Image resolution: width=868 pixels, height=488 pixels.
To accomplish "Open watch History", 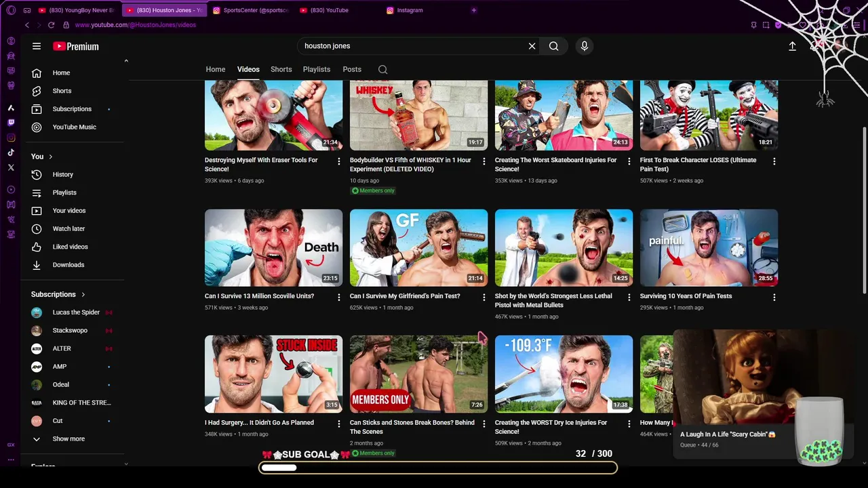I will tap(76, 174).
